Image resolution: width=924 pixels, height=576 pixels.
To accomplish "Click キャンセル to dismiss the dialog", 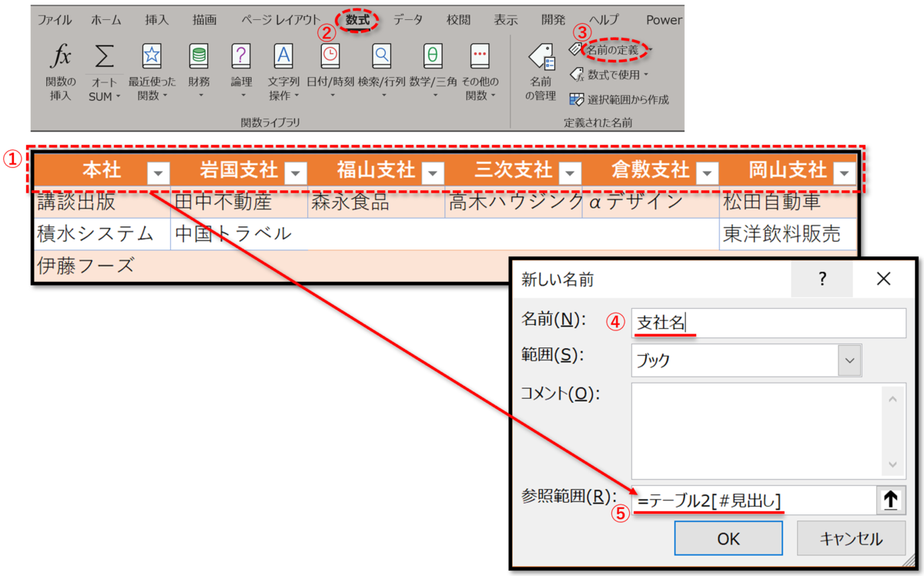I will click(851, 537).
